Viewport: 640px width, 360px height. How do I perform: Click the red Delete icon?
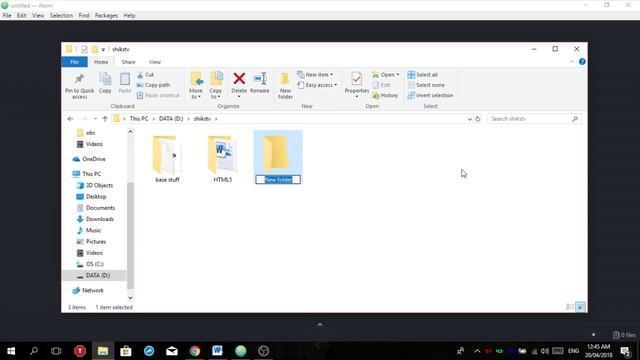pos(239,78)
